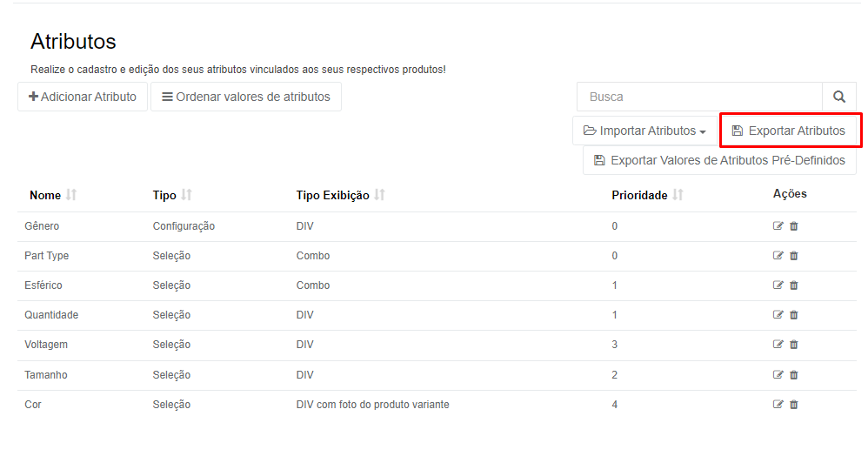Focus the Busca search field
The height and width of the screenshot is (463, 868).
click(700, 97)
